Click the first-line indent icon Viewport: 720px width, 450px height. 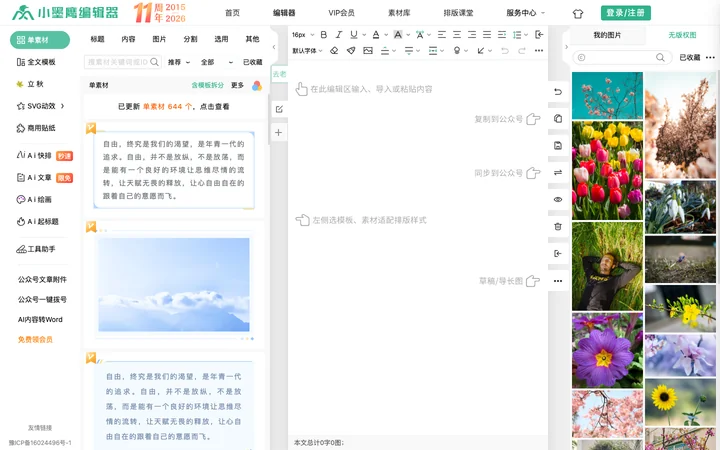click(x=502, y=34)
